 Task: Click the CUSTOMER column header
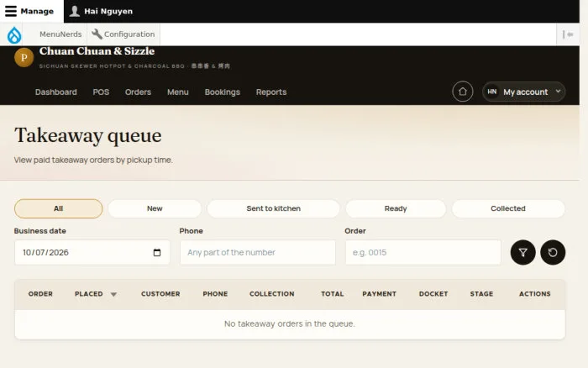[x=160, y=294]
